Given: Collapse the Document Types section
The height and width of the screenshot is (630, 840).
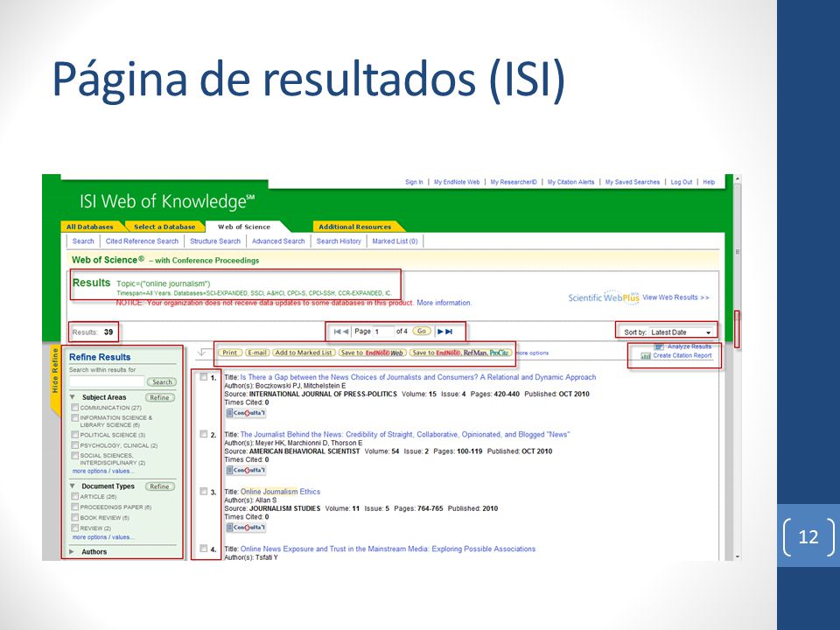Looking at the screenshot, I should [x=73, y=486].
